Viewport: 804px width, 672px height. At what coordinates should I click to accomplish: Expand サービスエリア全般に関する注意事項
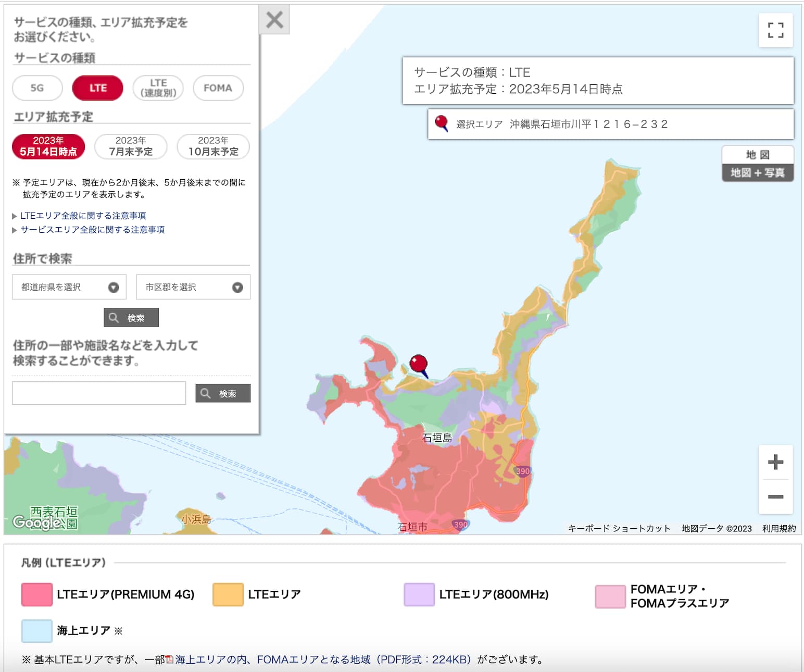[x=92, y=230]
